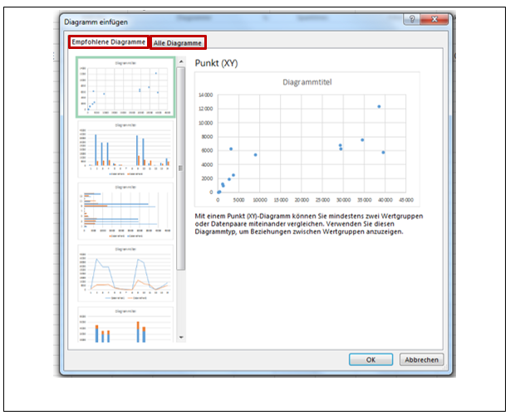The height and width of the screenshot is (420, 510).
Task: Open the Alle Diagramme tab
Action: click(x=178, y=42)
